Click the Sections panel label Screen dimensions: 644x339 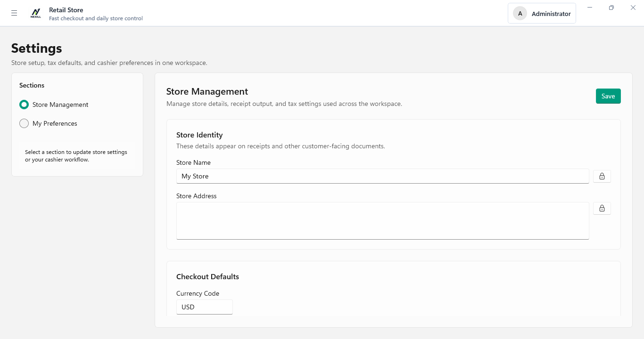point(32,85)
